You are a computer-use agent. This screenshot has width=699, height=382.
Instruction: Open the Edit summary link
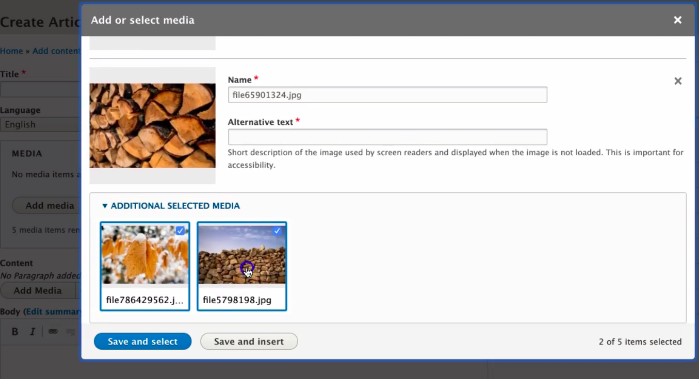pyautogui.click(x=53, y=312)
